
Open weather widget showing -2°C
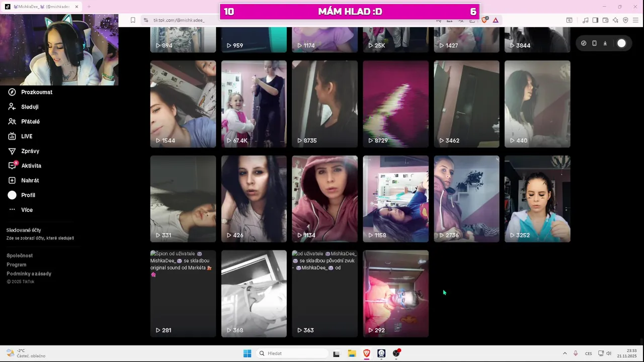[26, 353]
